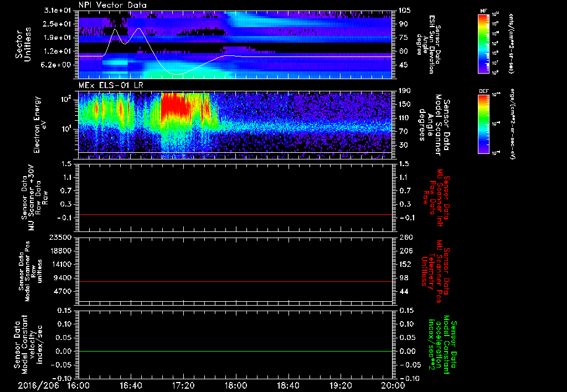Screen dimensions: 567x392
Task: Click the "17:20" time axis label
Action: click(x=184, y=386)
